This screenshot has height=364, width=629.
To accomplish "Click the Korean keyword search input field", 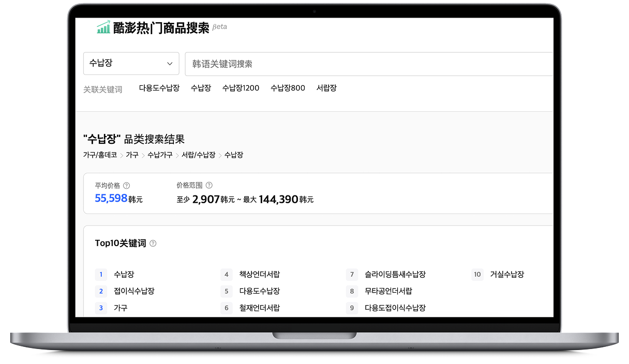I will tap(368, 64).
